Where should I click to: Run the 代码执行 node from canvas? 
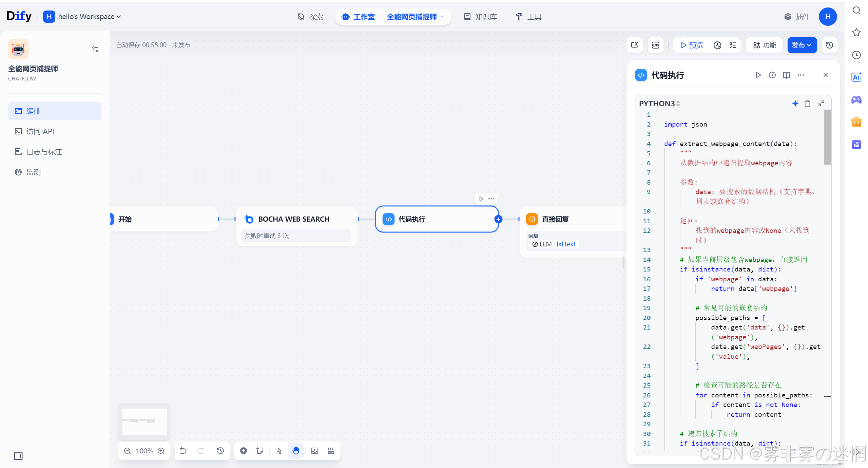point(481,199)
